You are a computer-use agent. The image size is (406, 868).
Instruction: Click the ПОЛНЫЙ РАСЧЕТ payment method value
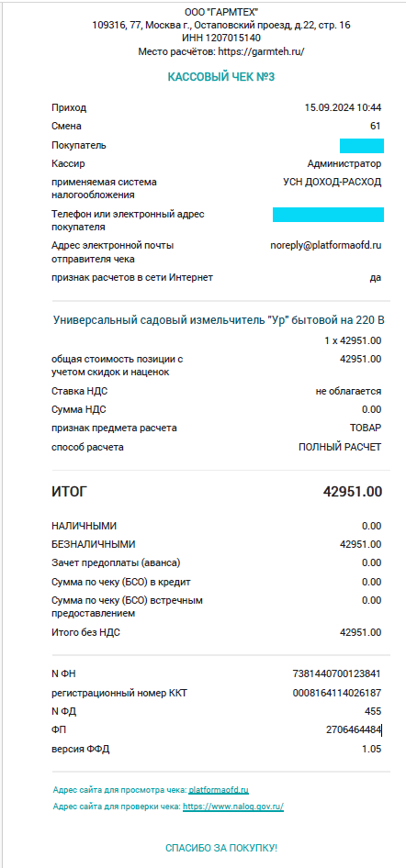pyautogui.click(x=340, y=447)
